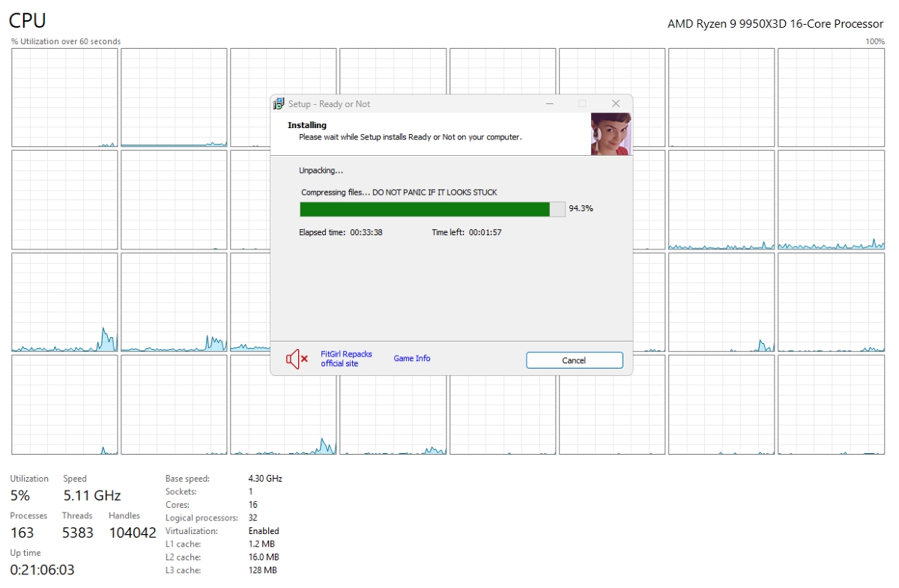The height and width of the screenshot is (588, 899).
Task: Click the L3 cache value 128 MB
Action: click(x=262, y=570)
